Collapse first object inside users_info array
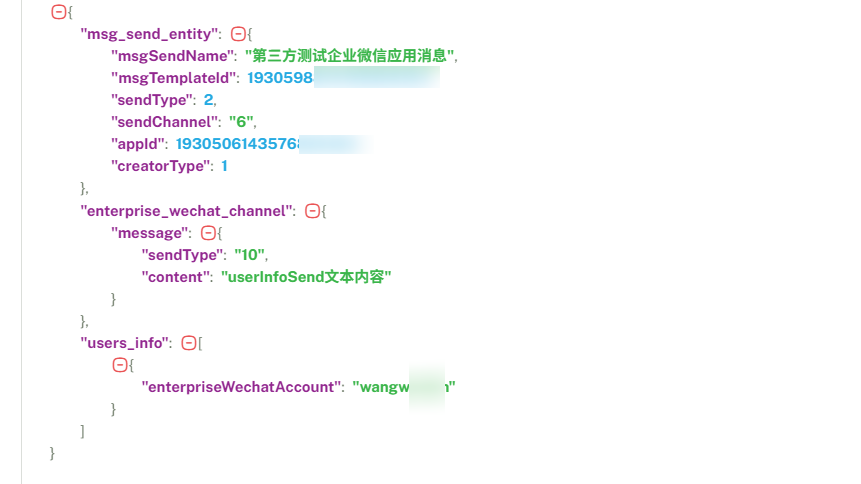This screenshot has width=861, height=484. (120, 365)
